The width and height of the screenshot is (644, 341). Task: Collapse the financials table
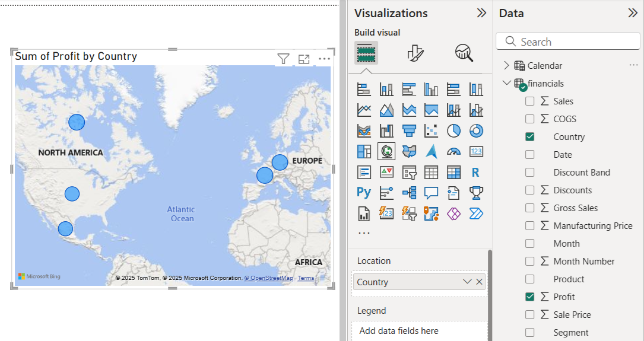point(506,83)
